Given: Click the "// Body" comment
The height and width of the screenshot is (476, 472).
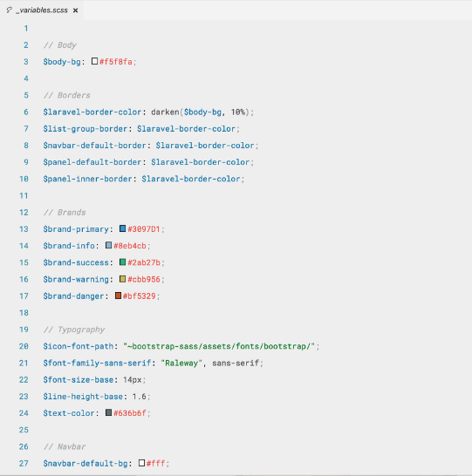Looking at the screenshot, I should click(x=60, y=45).
